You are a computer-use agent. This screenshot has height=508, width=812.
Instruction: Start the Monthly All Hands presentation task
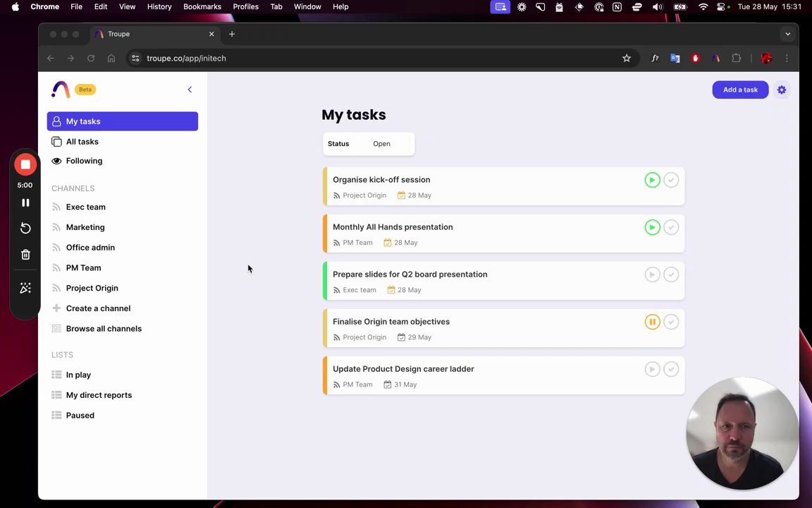coord(652,227)
